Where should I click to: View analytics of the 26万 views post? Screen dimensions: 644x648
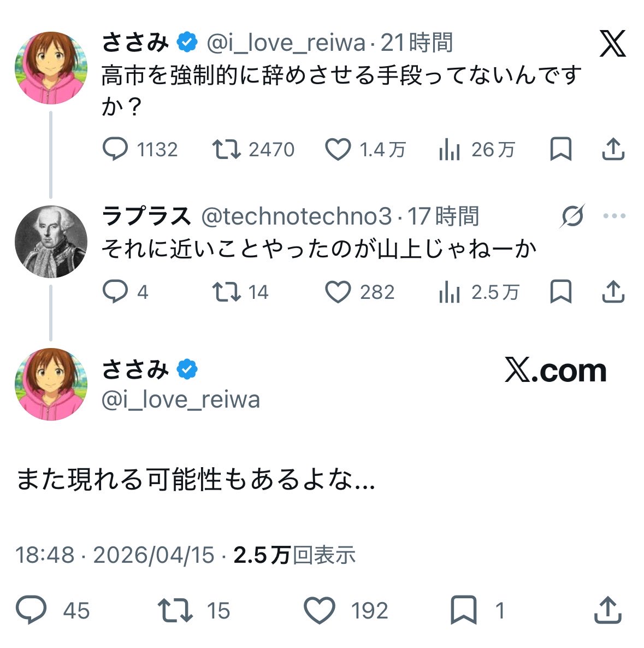click(x=449, y=149)
